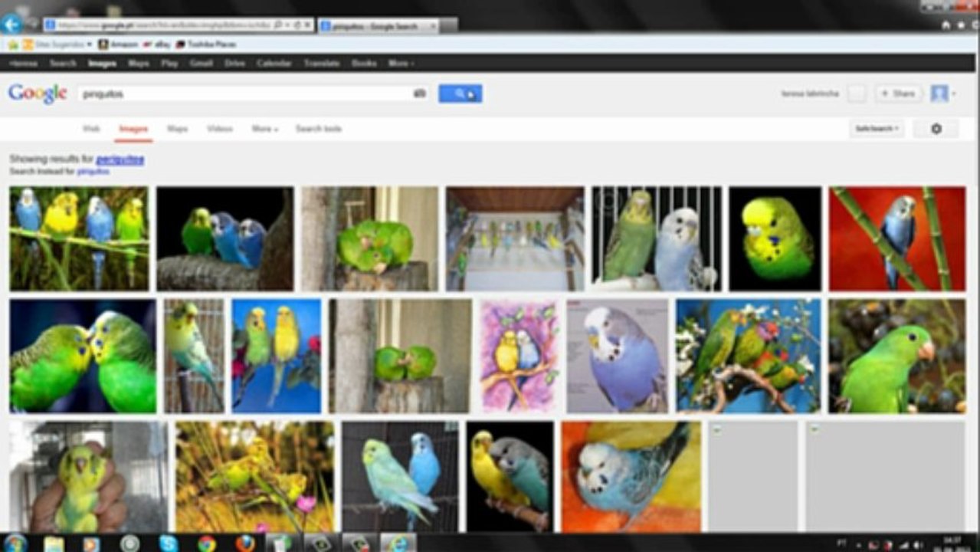Click Translate in the black Google bar
The image size is (980, 552).
click(x=322, y=63)
